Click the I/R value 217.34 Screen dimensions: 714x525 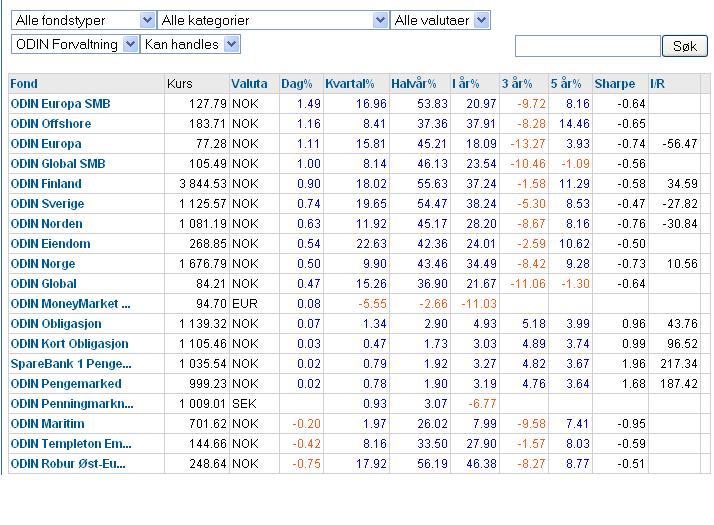(x=679, y=364)
